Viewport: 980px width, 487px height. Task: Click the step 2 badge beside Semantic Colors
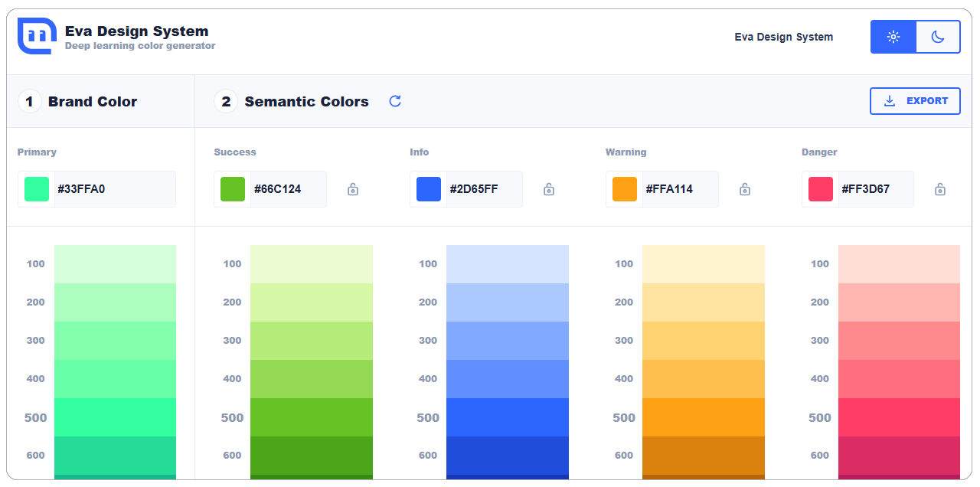pos(226,100)
